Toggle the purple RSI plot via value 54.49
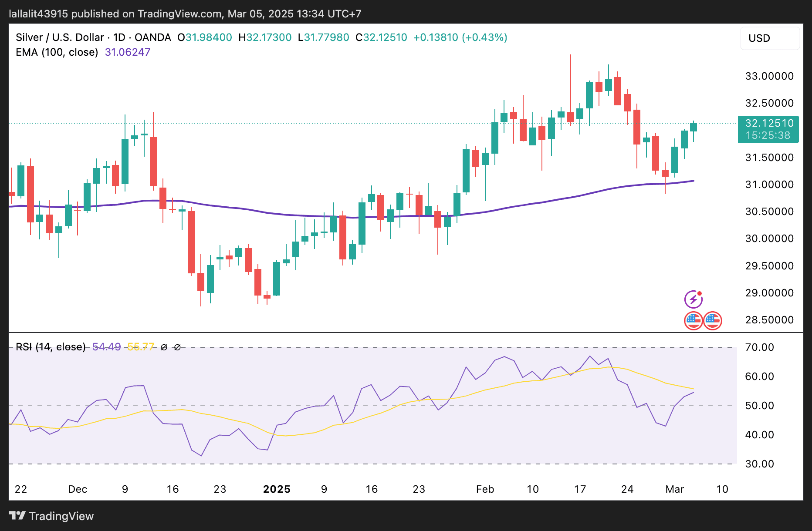This screenshot has width=812, height=531. 106,347
